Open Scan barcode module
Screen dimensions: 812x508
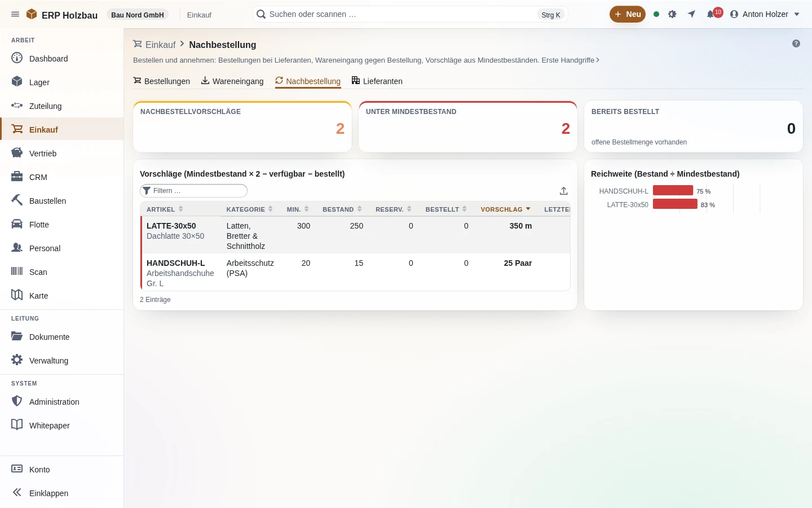point(62,271)
